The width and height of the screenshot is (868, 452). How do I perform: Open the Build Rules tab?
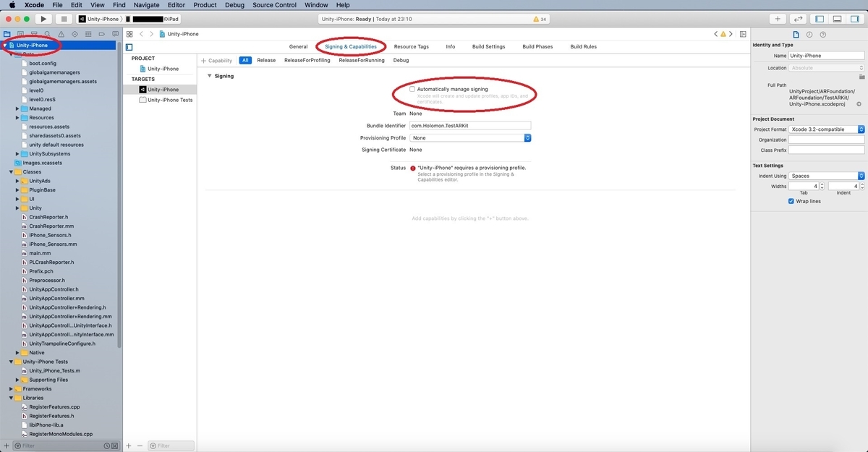(x=584, y=46)
